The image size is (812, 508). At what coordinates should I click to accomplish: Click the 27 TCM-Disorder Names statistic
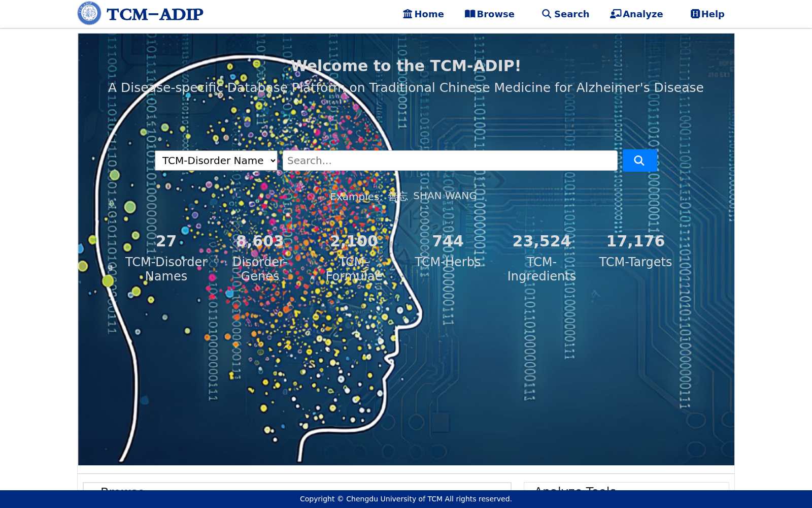(166, 258)
